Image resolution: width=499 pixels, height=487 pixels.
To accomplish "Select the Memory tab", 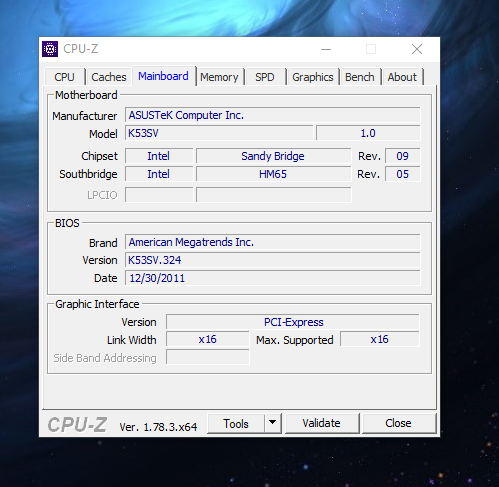I will pyautogui.click(x=219, y=77).
